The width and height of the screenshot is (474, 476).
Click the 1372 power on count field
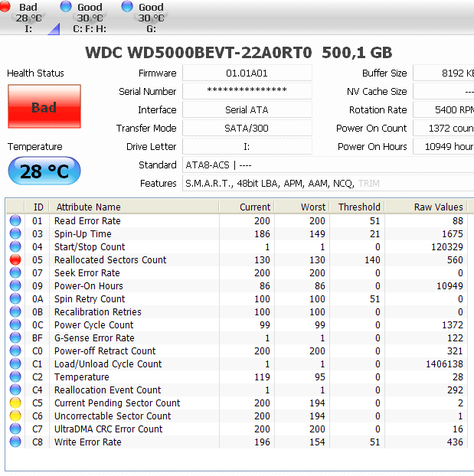pyautogui.click(x=443, y=128)
